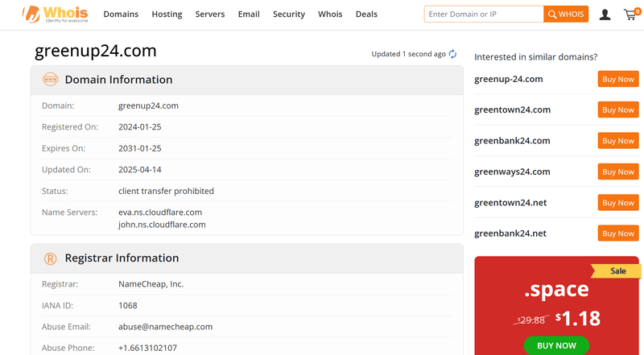The width and height of the screenshot is (644, 355).
Task: Click the .space sale price $1.18
Action: tap(577, 319)
